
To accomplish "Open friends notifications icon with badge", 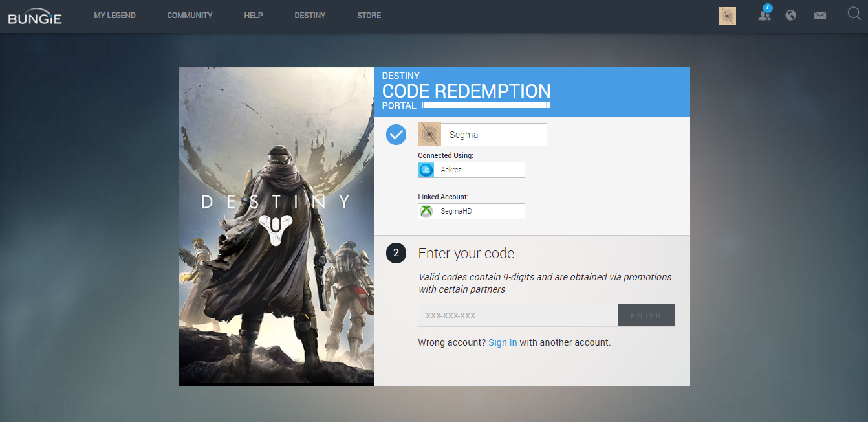I will point(765,14).
